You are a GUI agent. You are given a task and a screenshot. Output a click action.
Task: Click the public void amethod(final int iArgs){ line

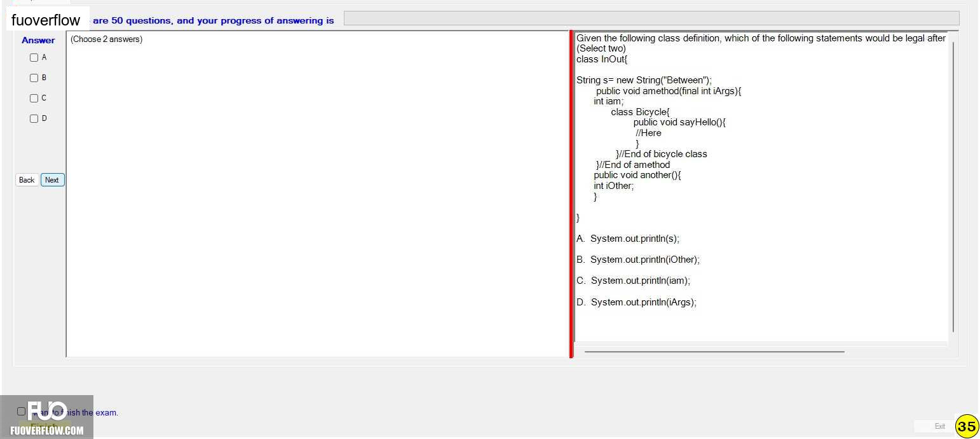tap(669, 91)
